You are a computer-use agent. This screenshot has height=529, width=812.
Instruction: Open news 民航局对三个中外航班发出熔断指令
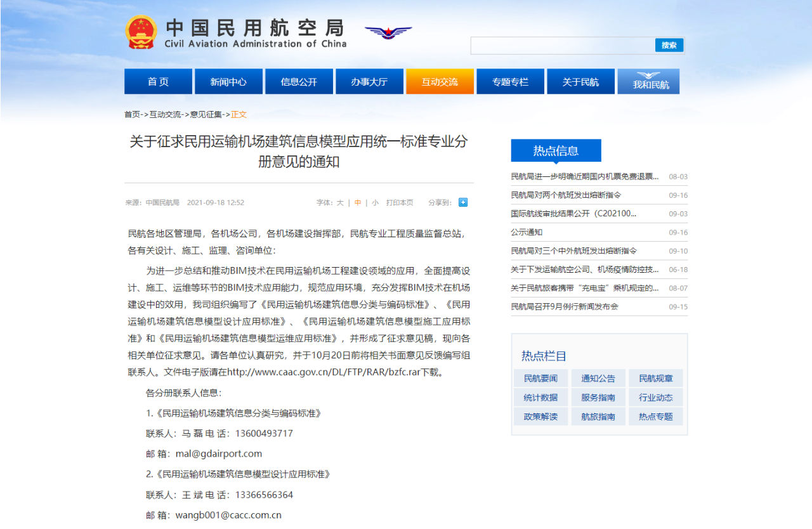(573, 251)
